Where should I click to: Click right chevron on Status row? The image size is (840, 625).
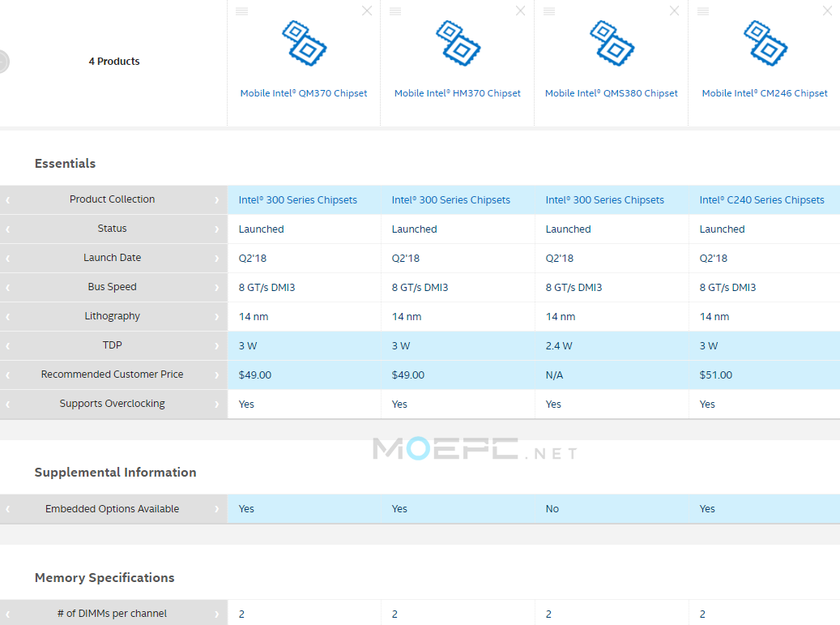(216, 229)
